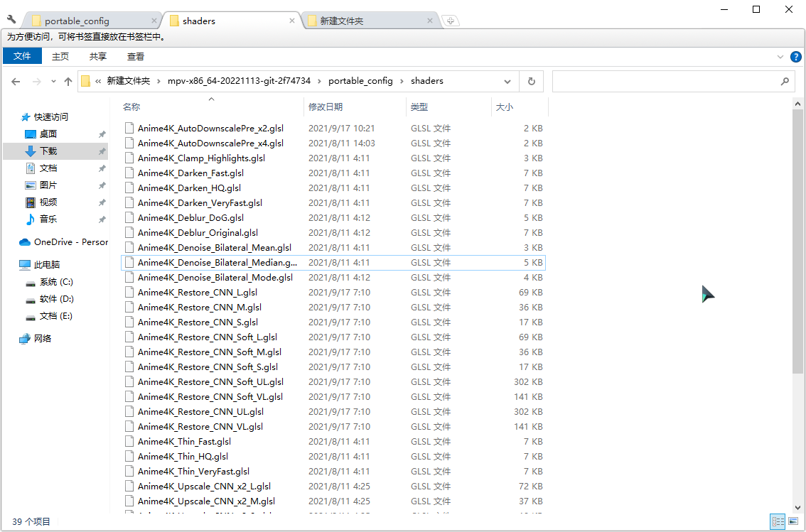
Task: Click the magnifier search icon
Action: point(785,81)
